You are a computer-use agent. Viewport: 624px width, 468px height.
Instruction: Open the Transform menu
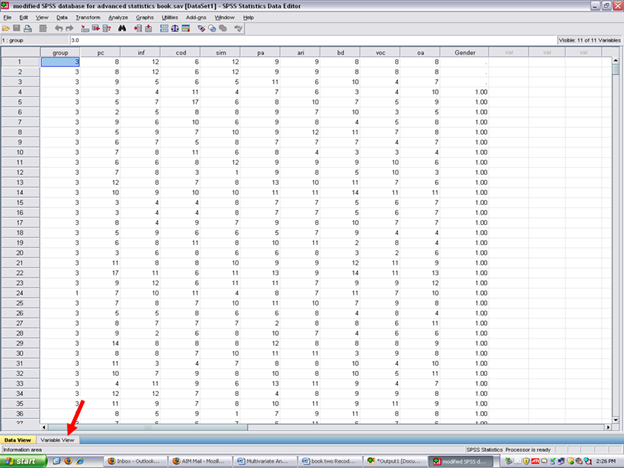coord(88,17)
